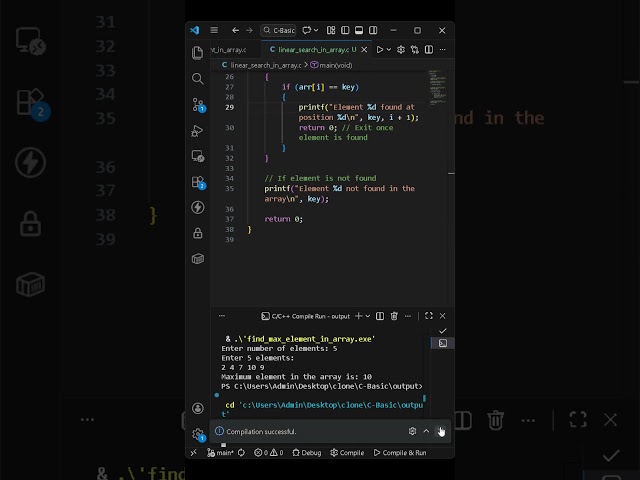Viewport: 640px width, 480px height.
Task: Select the checkmark terminal entry in list
Action: [x=442, y=331]
